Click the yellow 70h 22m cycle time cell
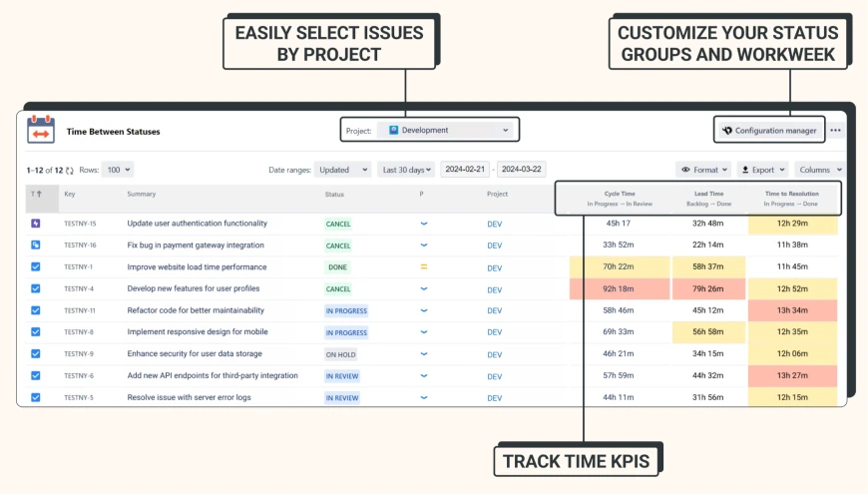The image size is (868, 494). point(620,266)
